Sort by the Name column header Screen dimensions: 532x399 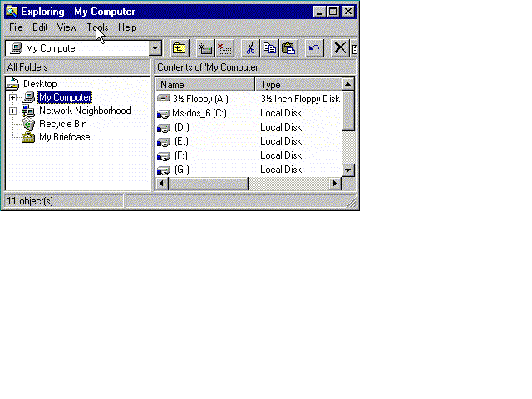(205, 85)
